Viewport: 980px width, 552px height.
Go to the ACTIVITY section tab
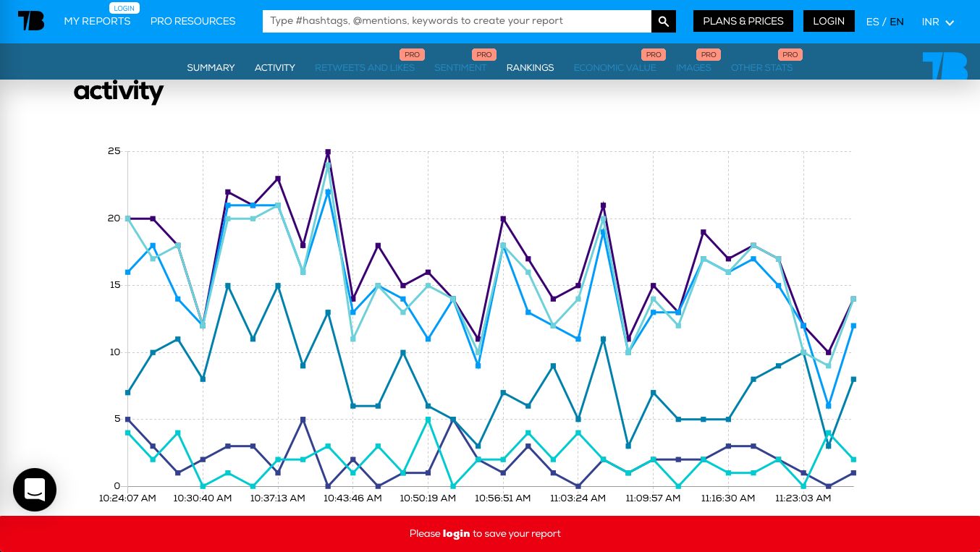pyautogui.click(x=275, y=67)
